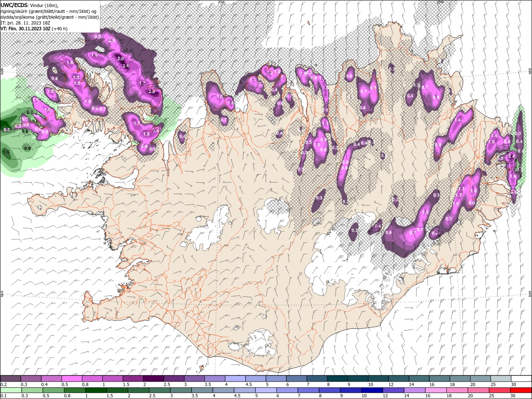Image resolution: width=532 pixels, height=399 pixels.
Task: Pick the light lavender 4 swatch in upper scale
Action: [235, 379]
